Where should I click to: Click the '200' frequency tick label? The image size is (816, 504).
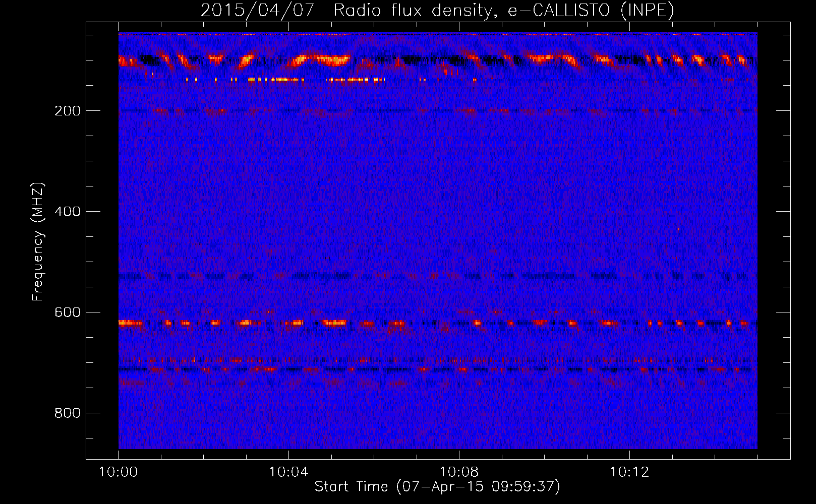tap(68, 111)
